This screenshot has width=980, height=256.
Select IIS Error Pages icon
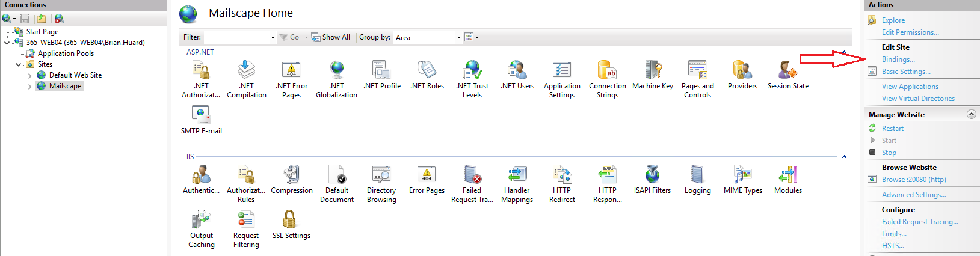(427, 179)
